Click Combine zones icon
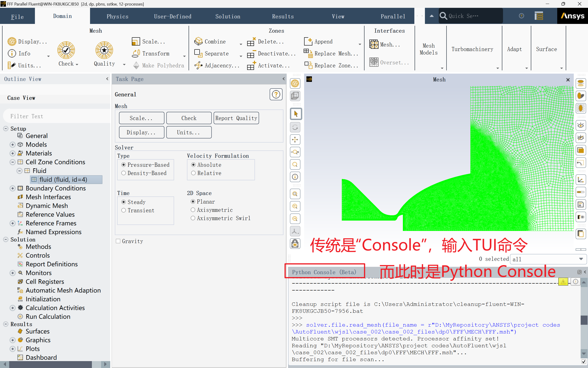Image resolution: width=588 pixels, height=368 pixels. tap(198, 42)
